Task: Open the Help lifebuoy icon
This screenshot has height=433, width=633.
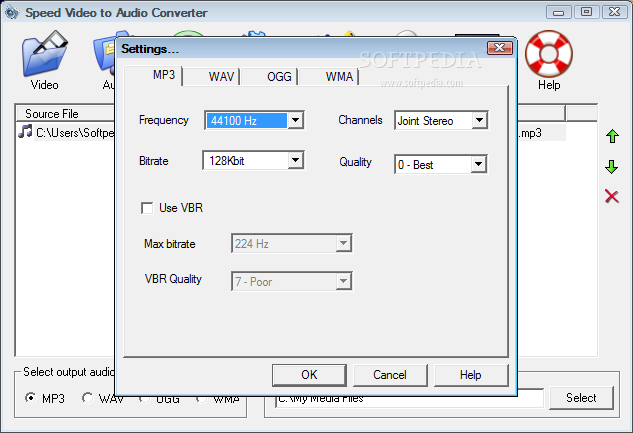Action: point(549,54)
